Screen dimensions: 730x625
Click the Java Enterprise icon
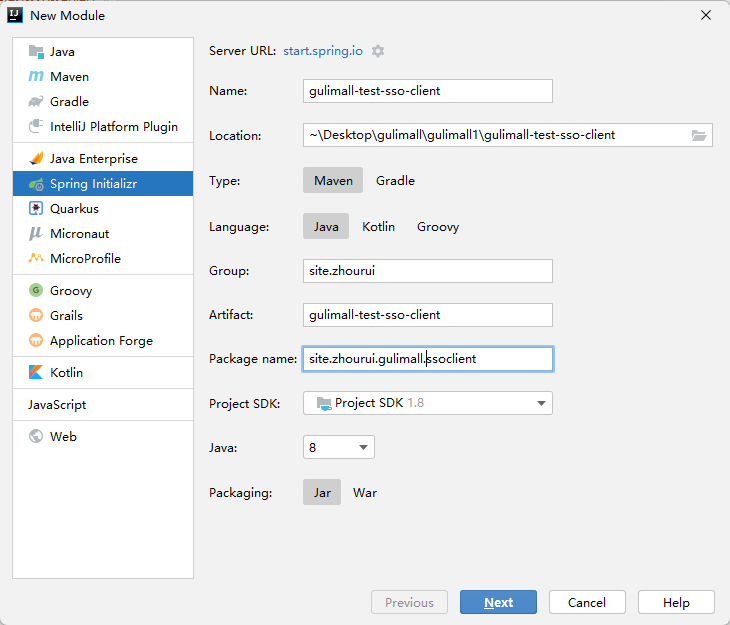[36, 158]
